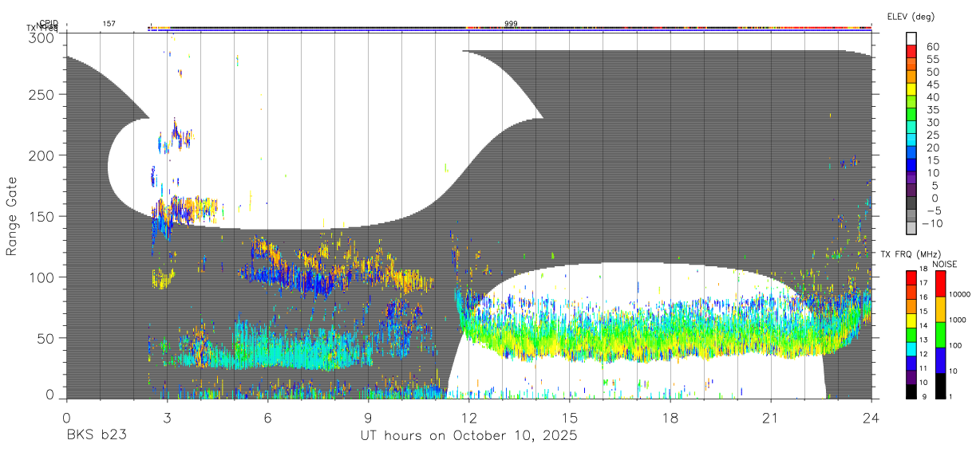980x452 pixels.
Task: Click the blue segment of the NOISE bar
Action: [x=940, y=360]
